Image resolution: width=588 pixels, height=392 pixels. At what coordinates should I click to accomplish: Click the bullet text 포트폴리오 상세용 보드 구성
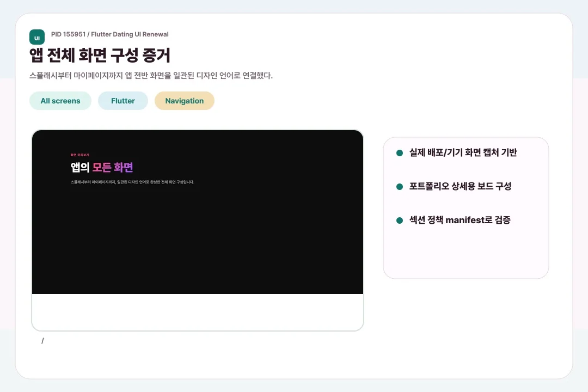click(x=460, y=186)
